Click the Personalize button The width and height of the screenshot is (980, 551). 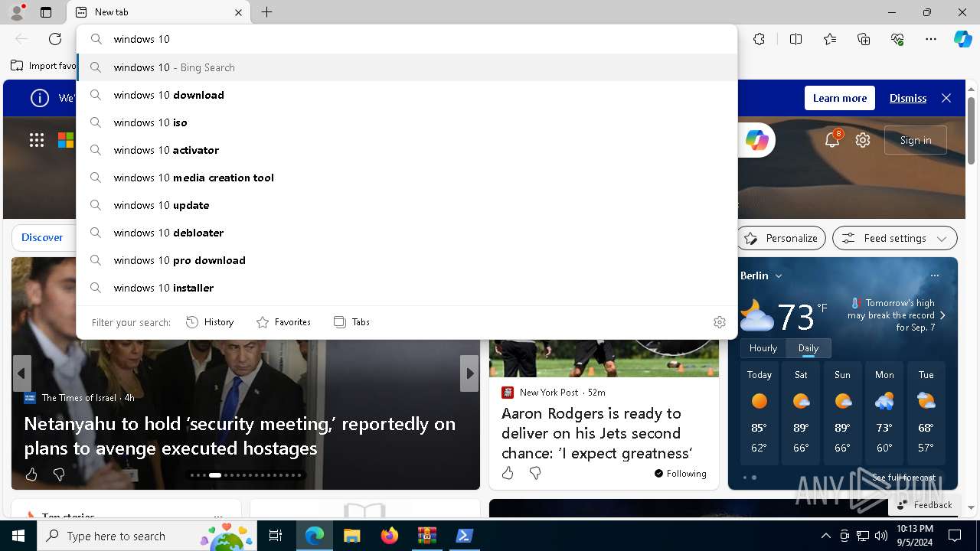781,238
